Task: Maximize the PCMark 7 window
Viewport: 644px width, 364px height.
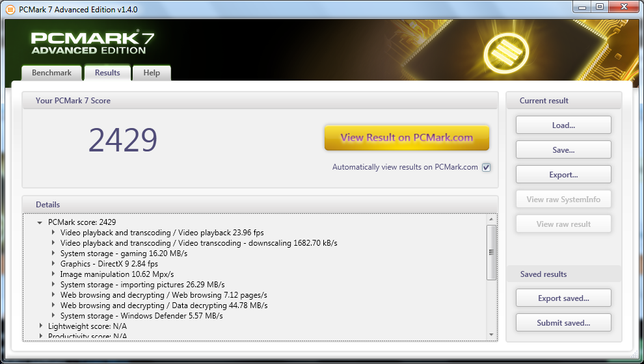Action: pyautogui.click(x=600, y=6)
